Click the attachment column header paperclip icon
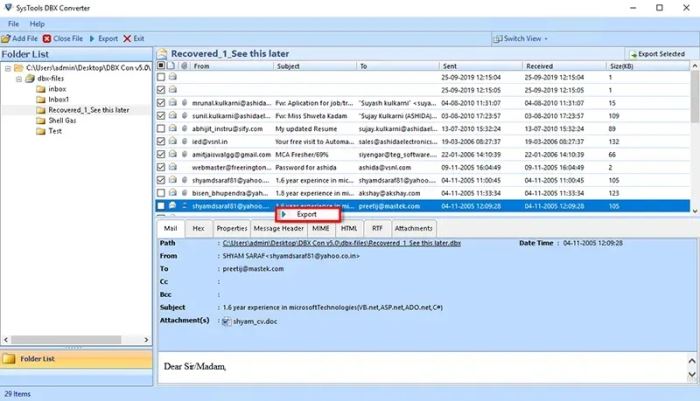This screenshot has height=401, width=700. pos(184,66)
